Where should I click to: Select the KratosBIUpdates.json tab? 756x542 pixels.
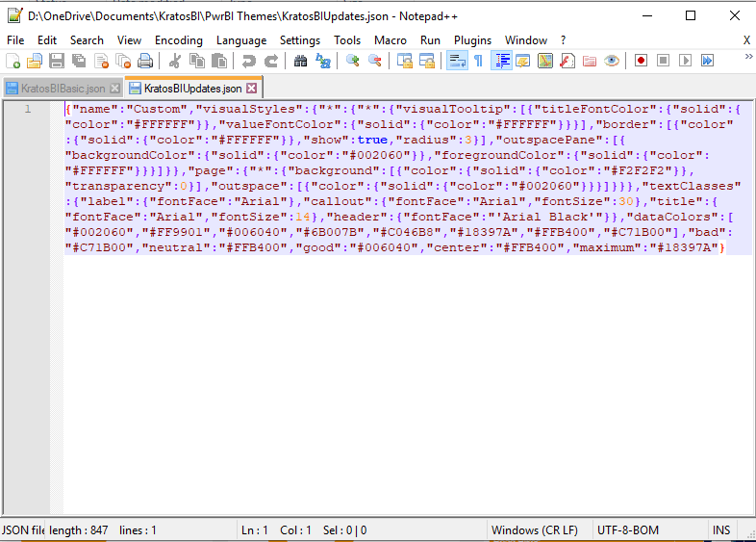point(192,89)
